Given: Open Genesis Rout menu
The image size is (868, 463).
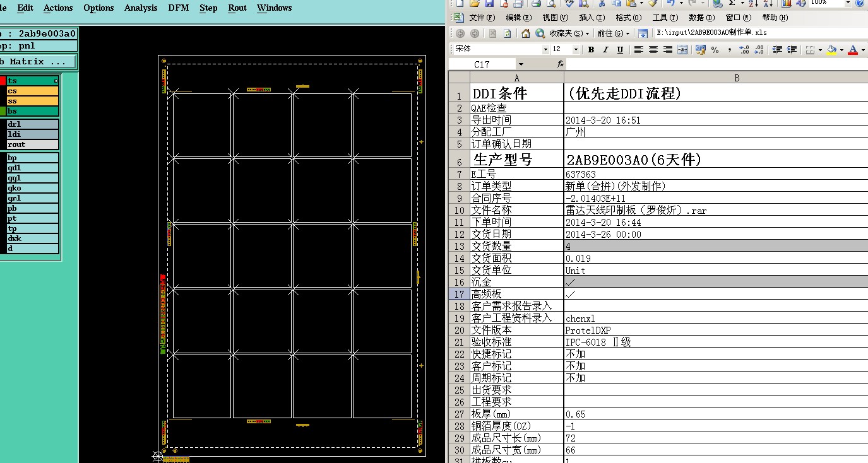Looking at the screenshot, I should pyautogui.click(x=237, y=8).
